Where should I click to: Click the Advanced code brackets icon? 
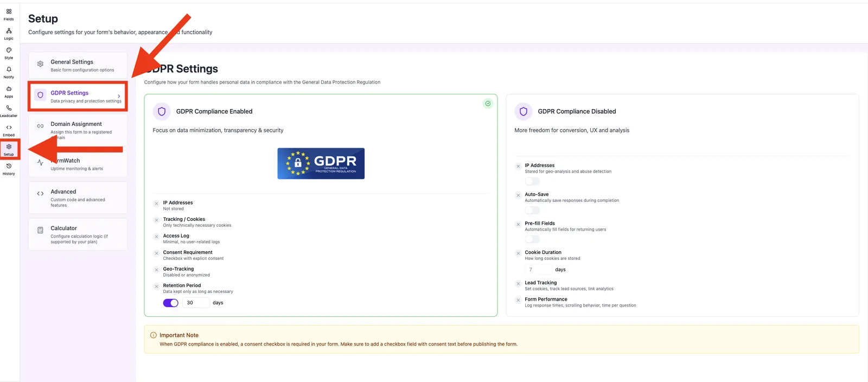point(40,194)
